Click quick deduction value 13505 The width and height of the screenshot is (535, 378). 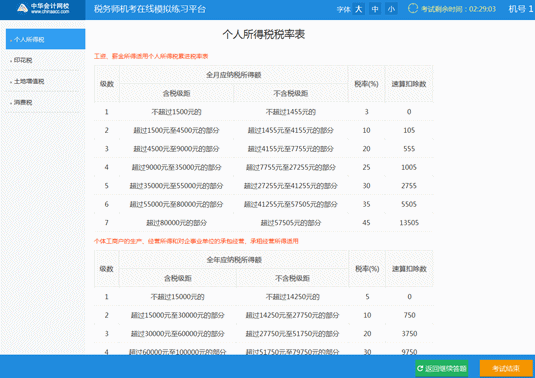409,223
